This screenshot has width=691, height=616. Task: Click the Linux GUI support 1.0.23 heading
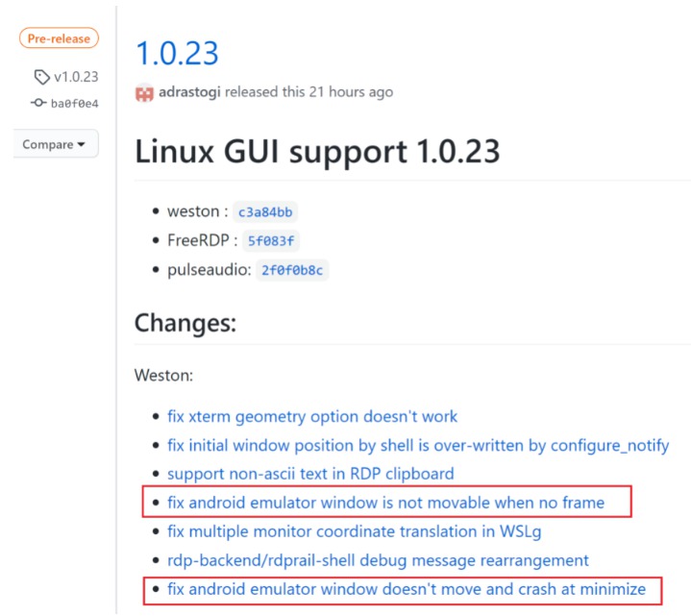click(317, 152)
